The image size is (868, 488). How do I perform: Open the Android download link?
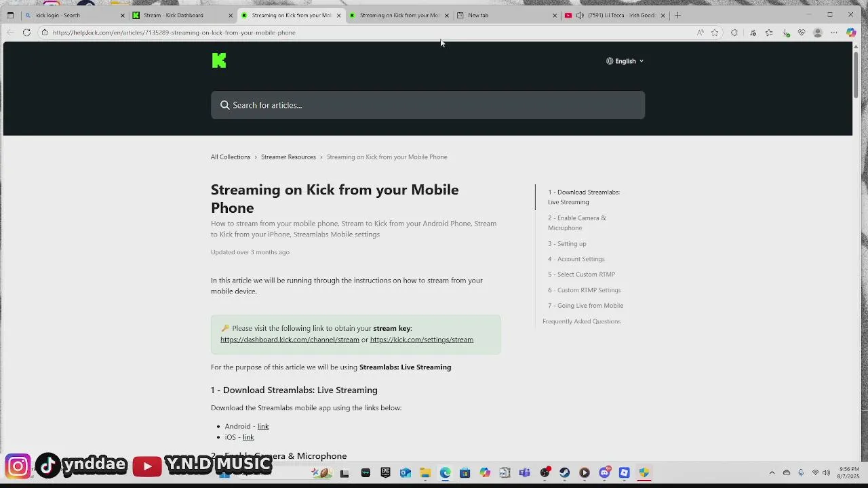[263, 426]
